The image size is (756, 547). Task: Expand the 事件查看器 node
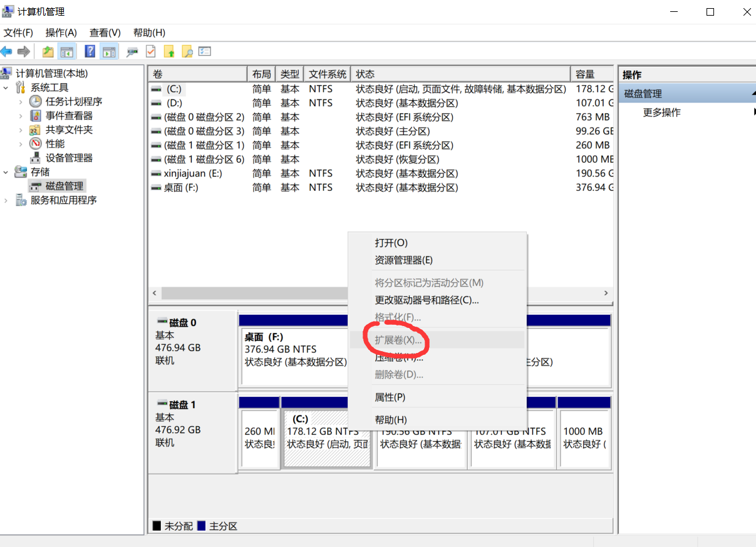pos(21,116)
